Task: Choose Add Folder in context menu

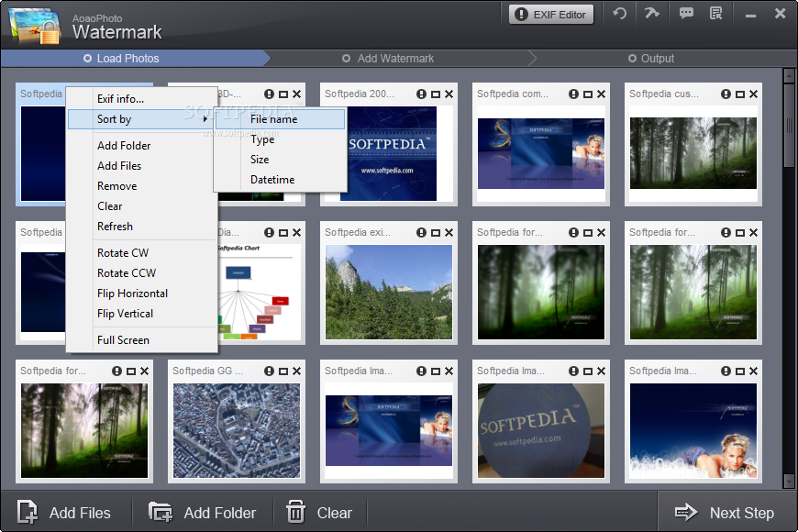Action: pos(141,146)
